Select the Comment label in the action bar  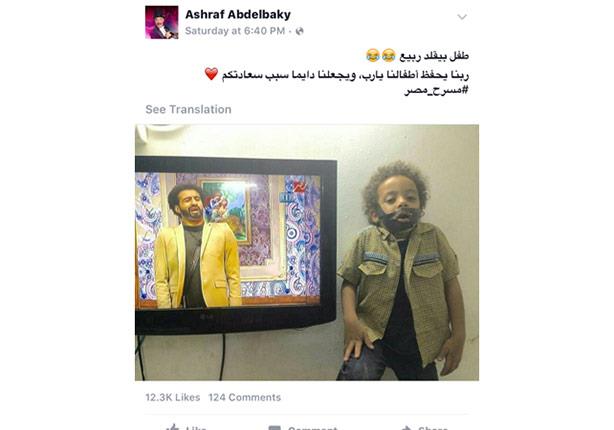click(x=312, y=428)
